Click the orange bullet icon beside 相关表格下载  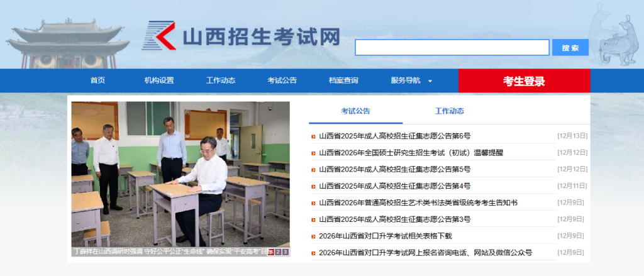pos(313,236)
